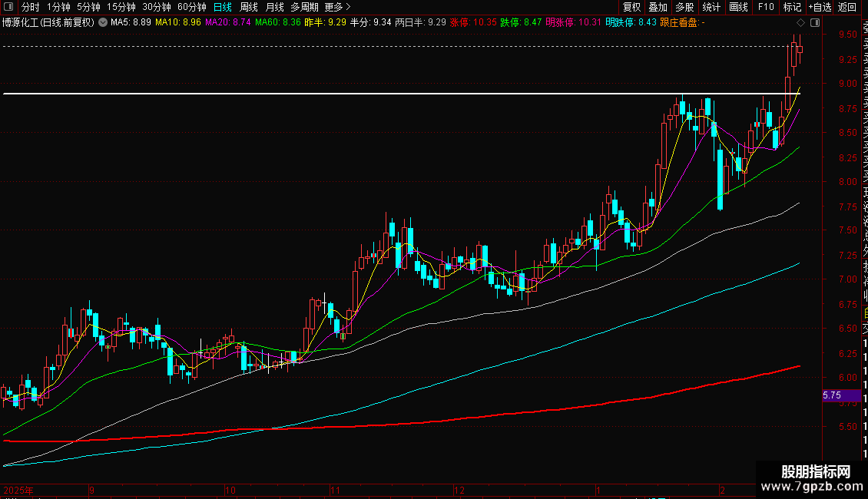Toggle the right panel icon above the chart
This screenshot has width=868, height=499.
pyautogui.click(x=815, y=23)
